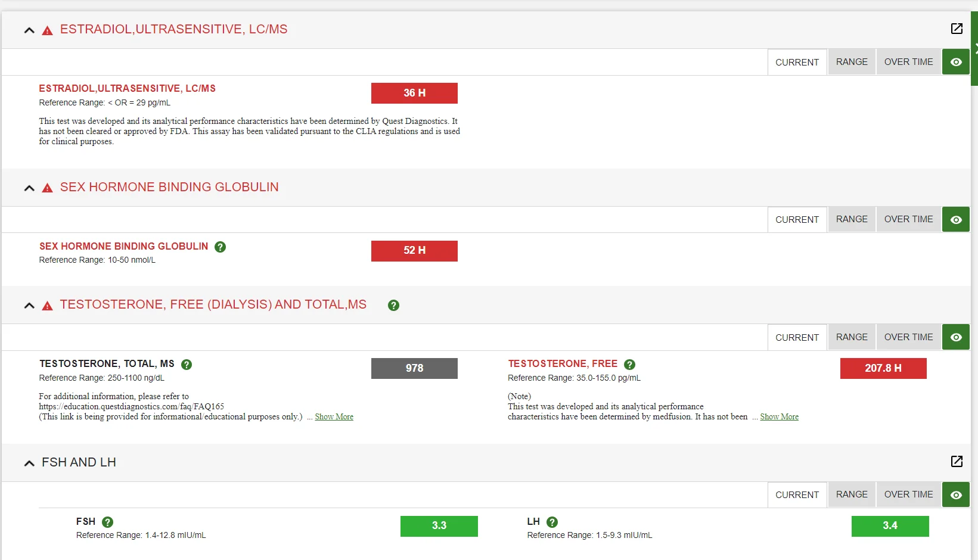Click the red 207.8 H result value
978x560 pixels.
pyautogui.click(x=883, y=368)
